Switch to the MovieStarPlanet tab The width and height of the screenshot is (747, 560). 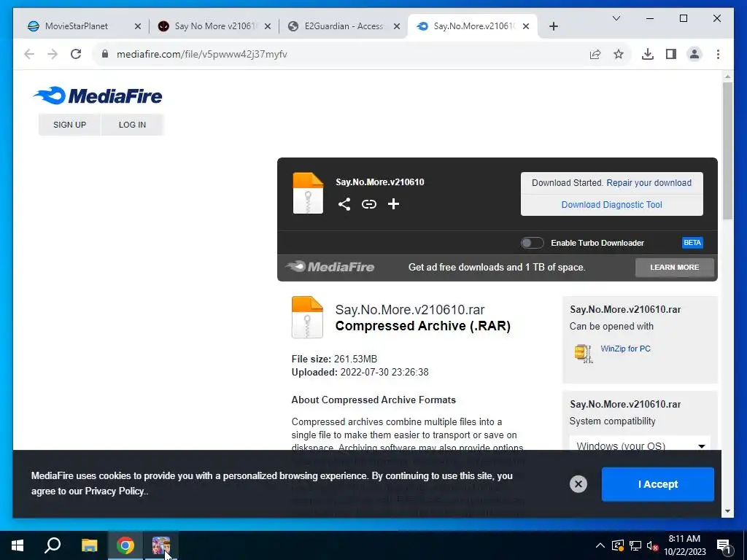click(x=76, y=26)
